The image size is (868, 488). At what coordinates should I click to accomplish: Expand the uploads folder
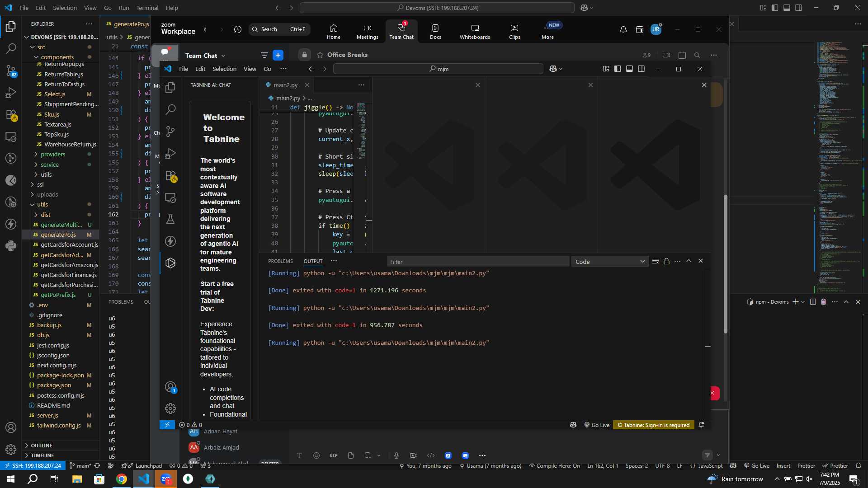click(47, 194)
